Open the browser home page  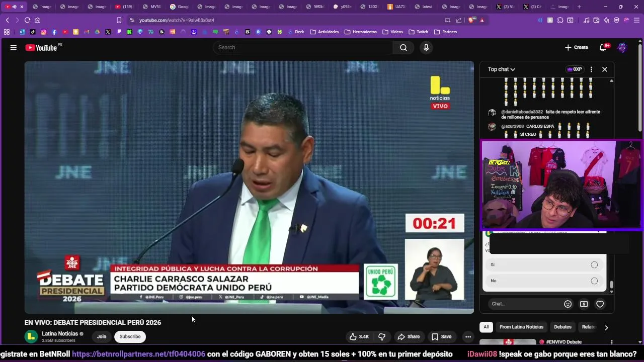(37, 20)
